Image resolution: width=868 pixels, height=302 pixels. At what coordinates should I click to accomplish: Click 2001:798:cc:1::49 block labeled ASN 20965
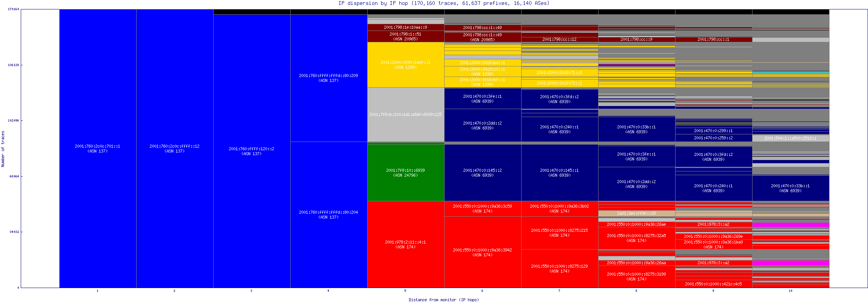[x=483, y=37]
